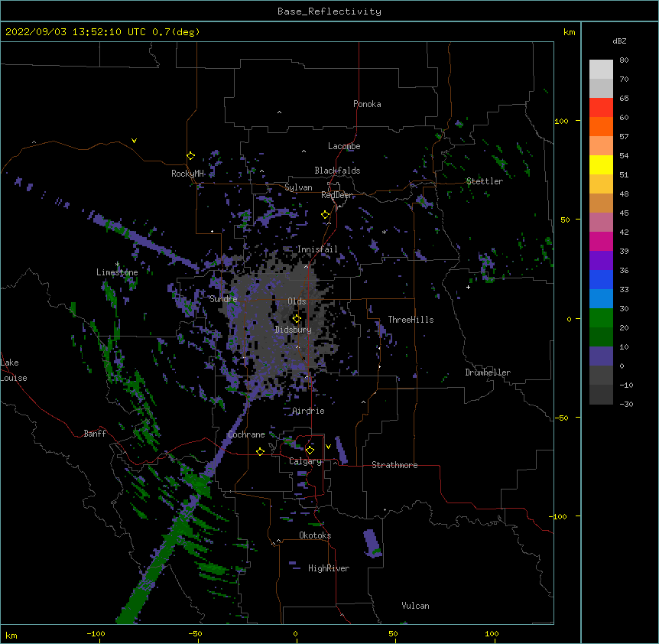Screen dimensions: 659x644
Task: Click the yellow diamond marker near RockyMH
Action: point(191,156)
